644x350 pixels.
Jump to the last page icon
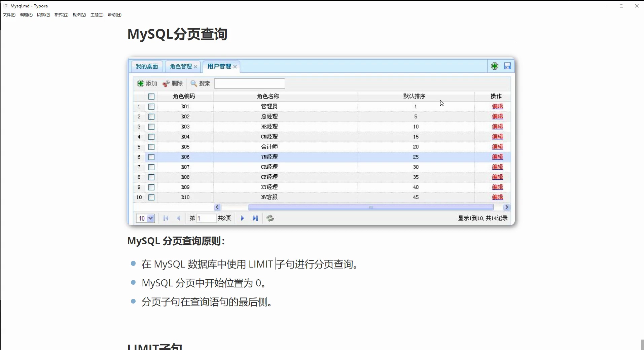pos(255,218)
